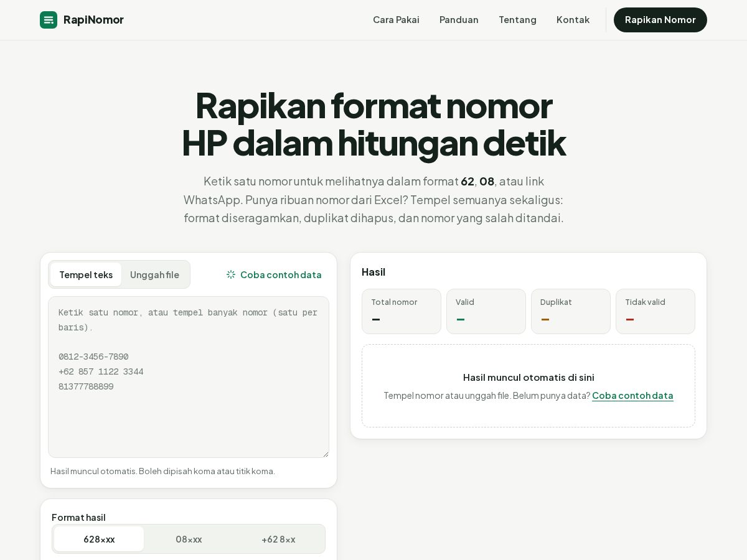Click the Duplikat stat card
The height and width of the screenshot is (560, 747).
(571, 311)
